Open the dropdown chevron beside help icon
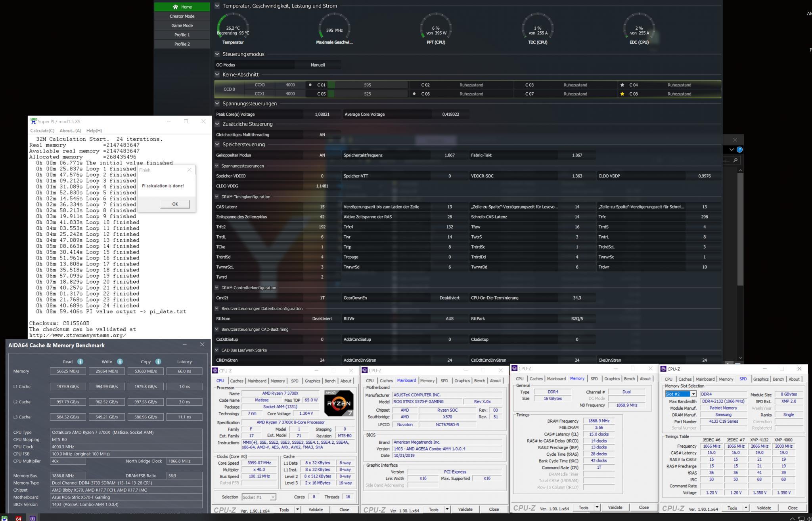 click(732, 149)
